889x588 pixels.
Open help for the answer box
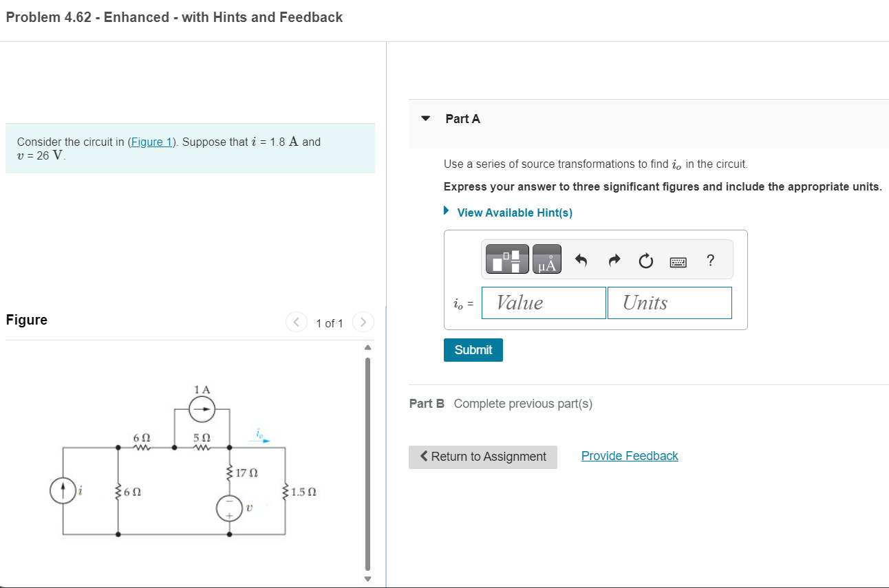point(710,260)
